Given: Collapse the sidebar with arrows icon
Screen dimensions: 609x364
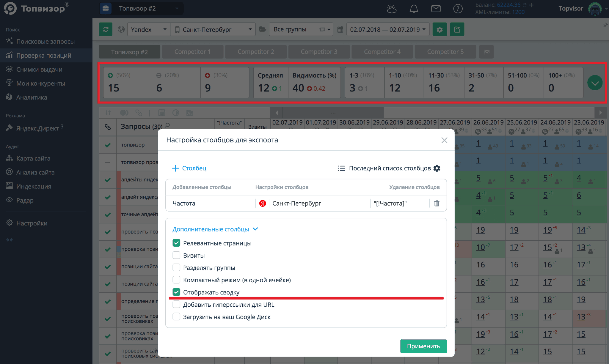Looking at the screenshot, I should point(10,240).
